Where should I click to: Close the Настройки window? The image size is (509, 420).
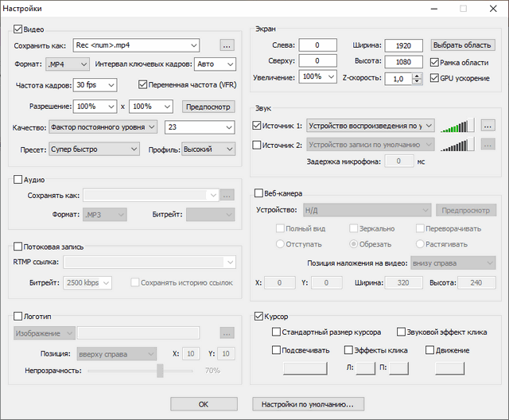(x=493, y=9)
